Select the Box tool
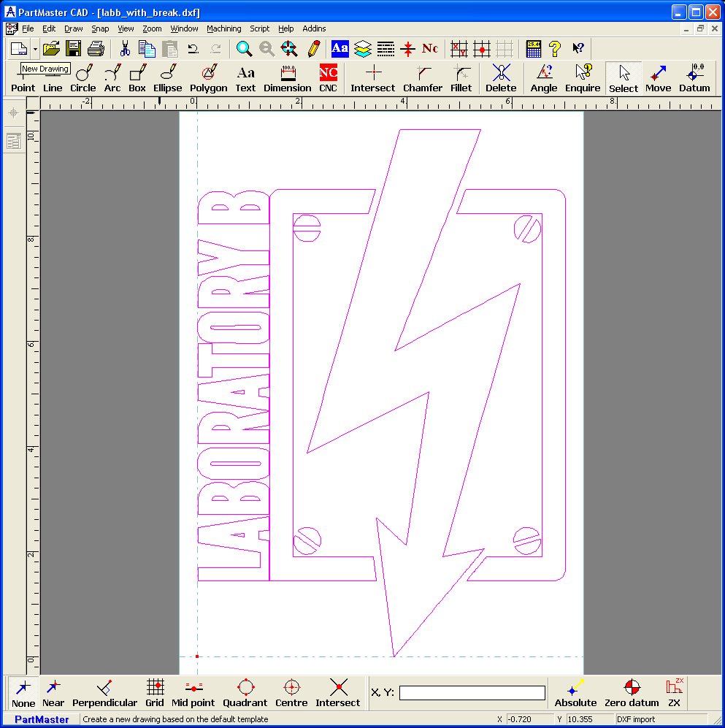The height and width of the screenshot is (728, 725). (x=137, y=78)
